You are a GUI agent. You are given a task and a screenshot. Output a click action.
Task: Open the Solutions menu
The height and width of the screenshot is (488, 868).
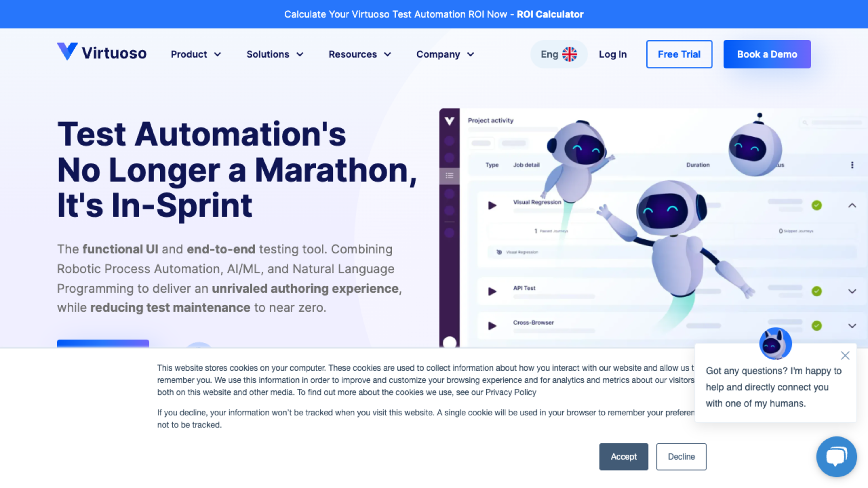coord(275,54)
